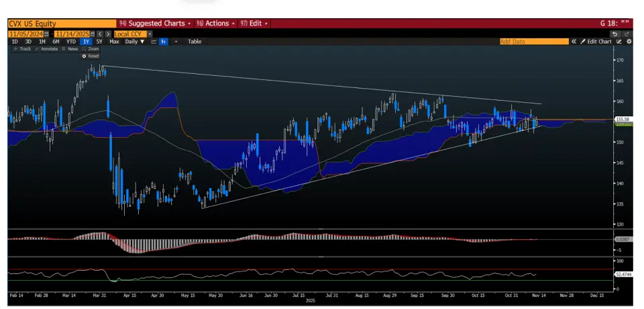Image resolution: width=644 pixels, height=309 pixels.
Task: Click the annotate pencil icon beside Edit Chart
Action: pyautogui.click(x=619, y=42)
